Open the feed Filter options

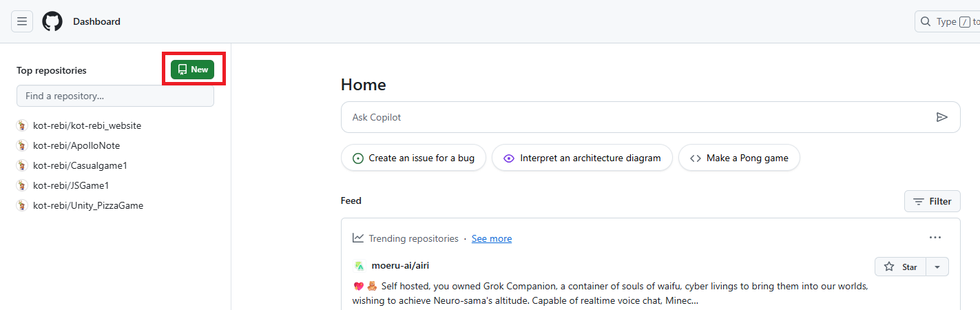[x=932, y=201]
